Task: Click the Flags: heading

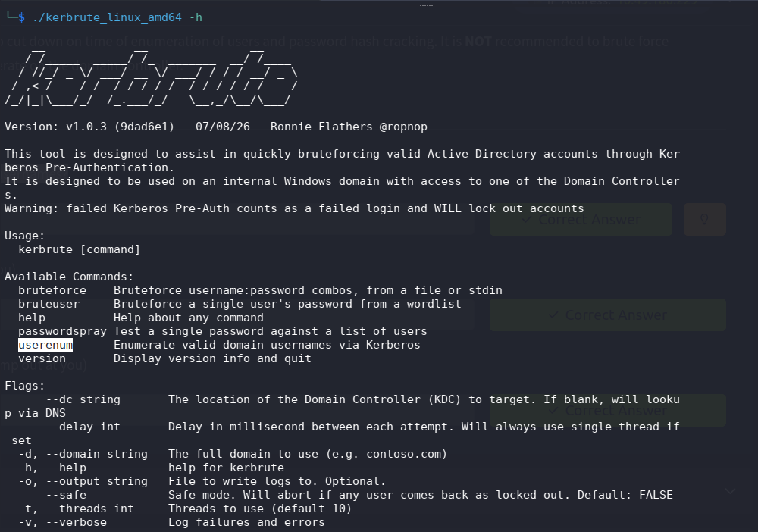Action: (25, 386)
